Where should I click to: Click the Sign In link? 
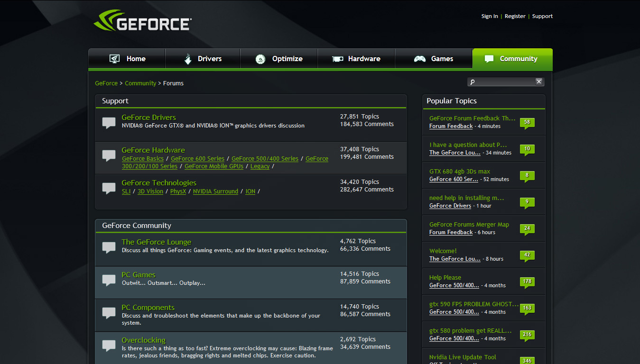(490, 16)
